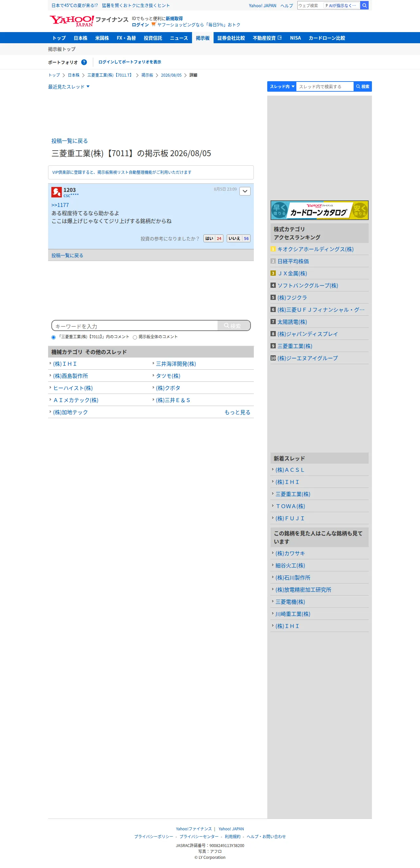
Task: Click 投稿一覧に戻る link below post 1203
Action: tap(67, 255)
